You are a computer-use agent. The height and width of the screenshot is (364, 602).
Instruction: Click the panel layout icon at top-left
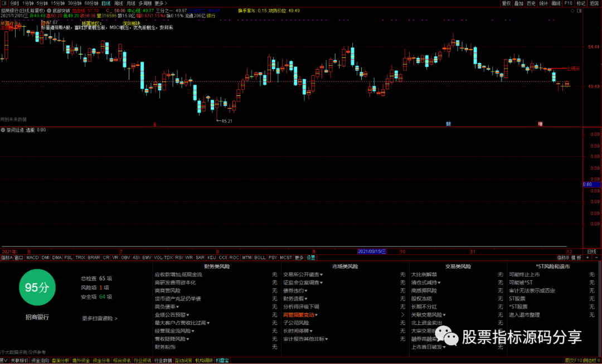(4, 3)
